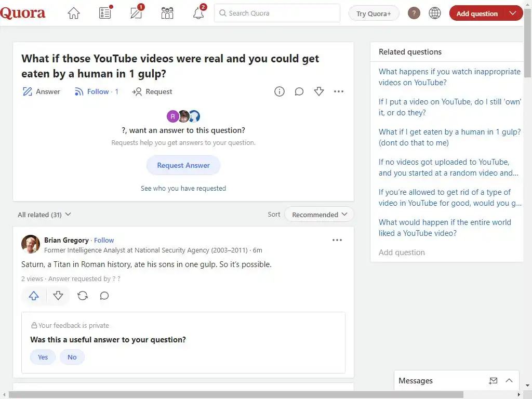This screenshot has width=532, height=399.
Task: Click the question info icon
Action: pyautogui.click(x=279, y=91)
